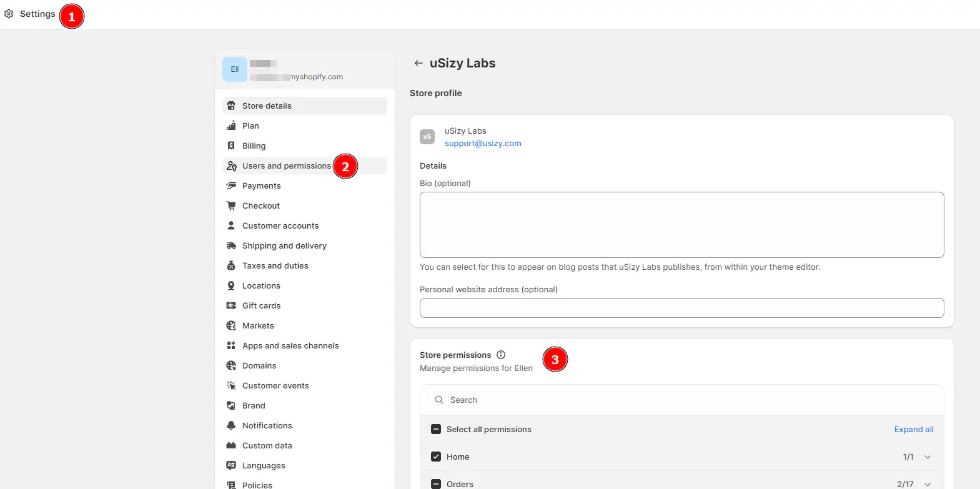Open Users and permissions settings
980x489 pixels.
(286, 165)
